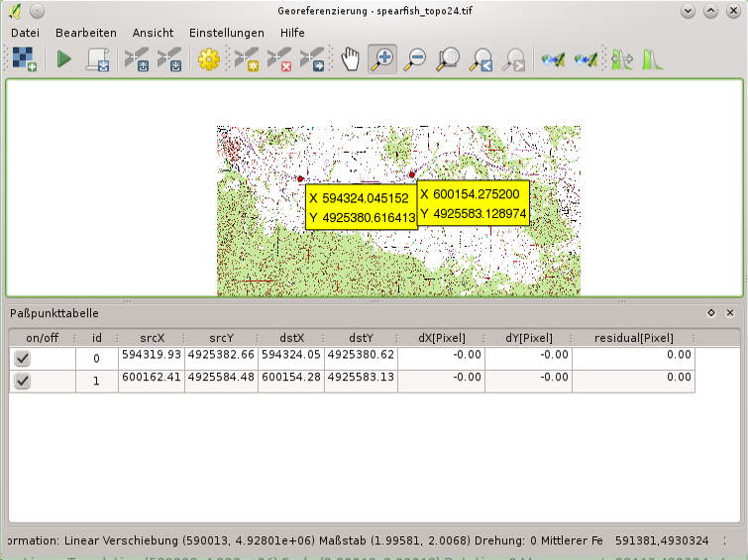Select the Add point tool
The image size is (748, 560).
pyautogui.click(x=247, y=59)
